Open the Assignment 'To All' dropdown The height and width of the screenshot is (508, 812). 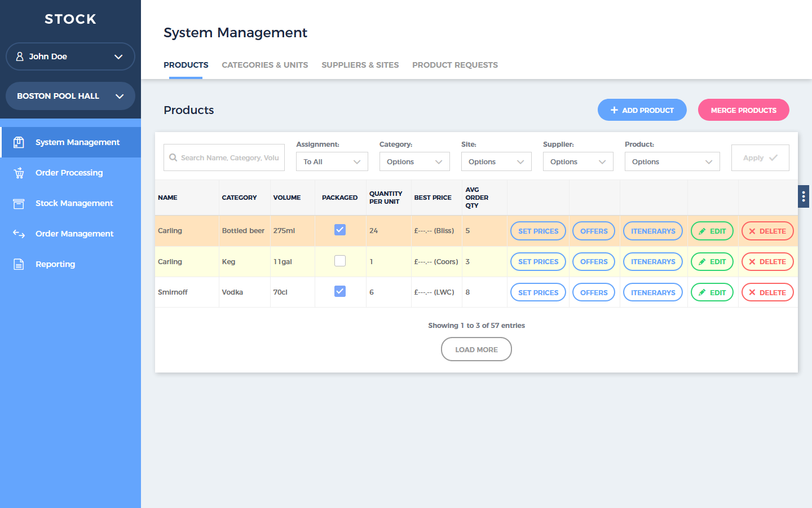(x=332, y=161)
